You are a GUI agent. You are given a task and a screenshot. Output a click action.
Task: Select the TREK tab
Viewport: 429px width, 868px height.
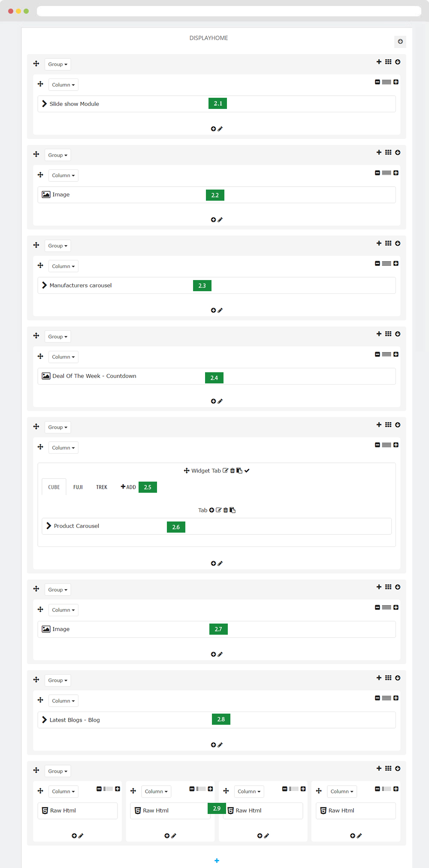pos(102,487)
